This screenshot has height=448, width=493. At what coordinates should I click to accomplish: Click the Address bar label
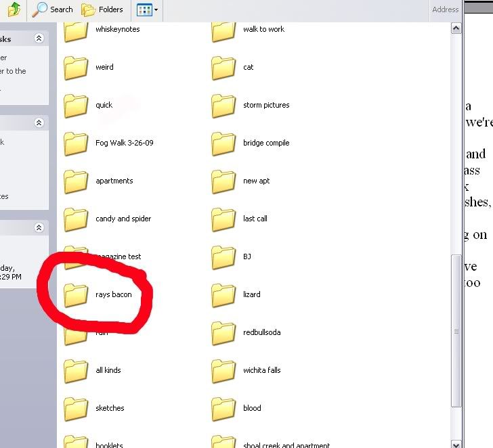click(446, 9)
